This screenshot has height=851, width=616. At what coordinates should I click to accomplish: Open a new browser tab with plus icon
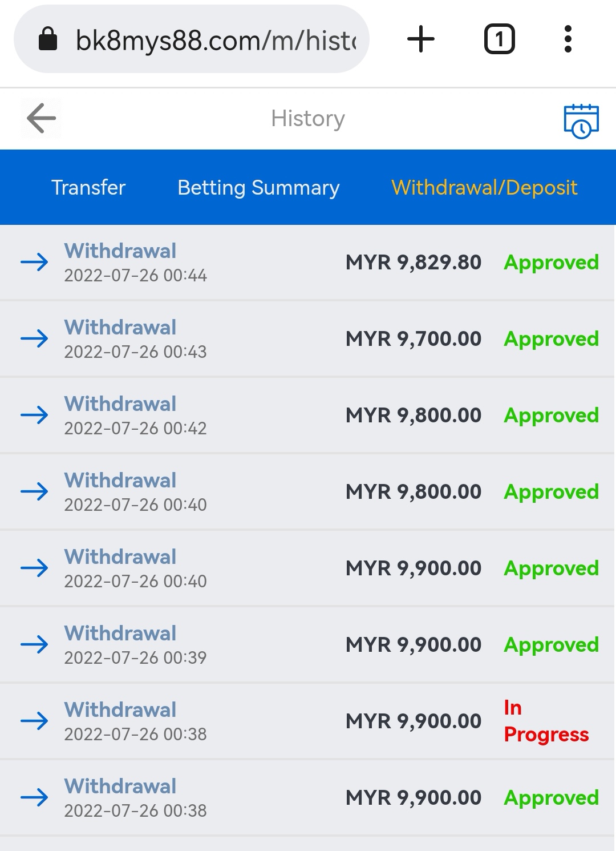421,39
